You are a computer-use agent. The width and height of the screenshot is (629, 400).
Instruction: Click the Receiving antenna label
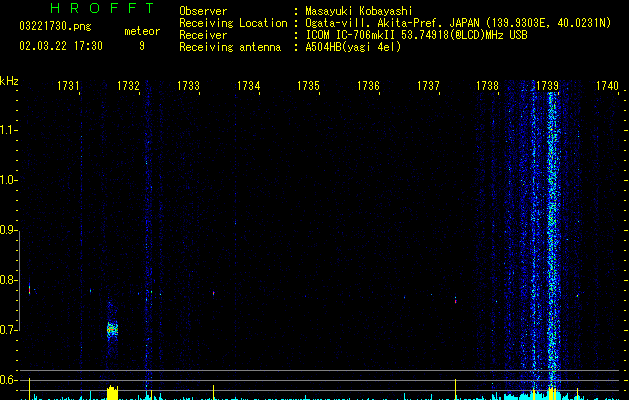[x=230, y=47]
